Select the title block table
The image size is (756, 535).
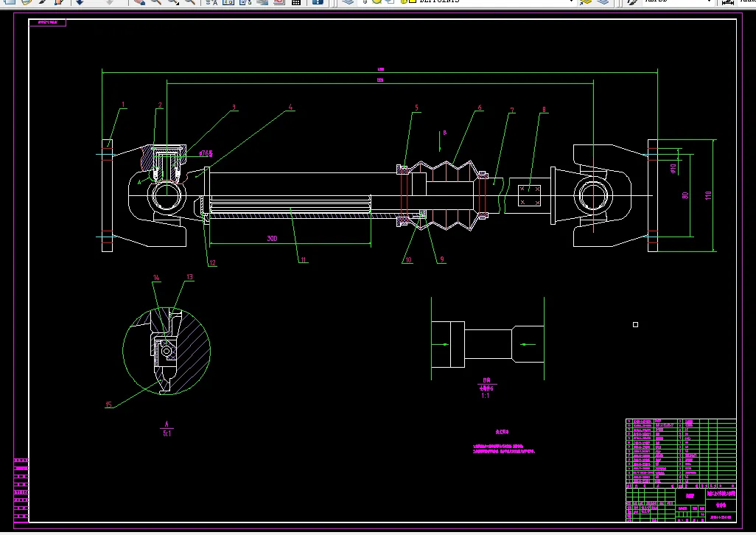pos(681,470)
